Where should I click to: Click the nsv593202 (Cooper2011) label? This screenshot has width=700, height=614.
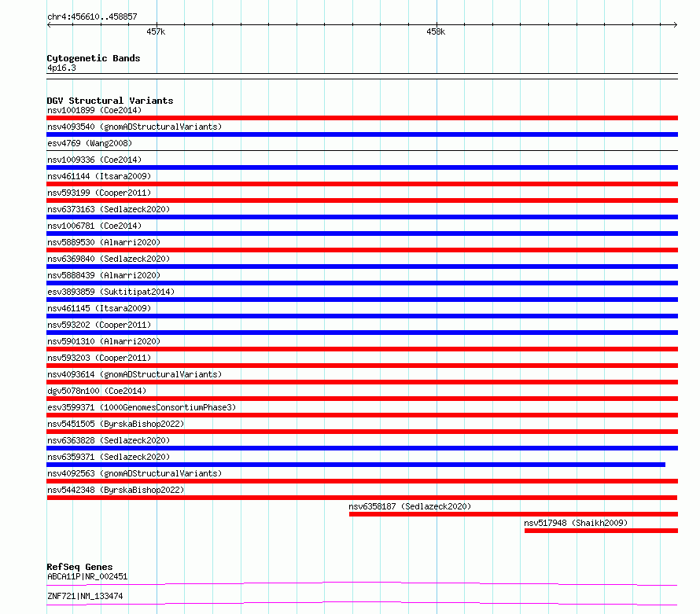click(x=99, y=325)
